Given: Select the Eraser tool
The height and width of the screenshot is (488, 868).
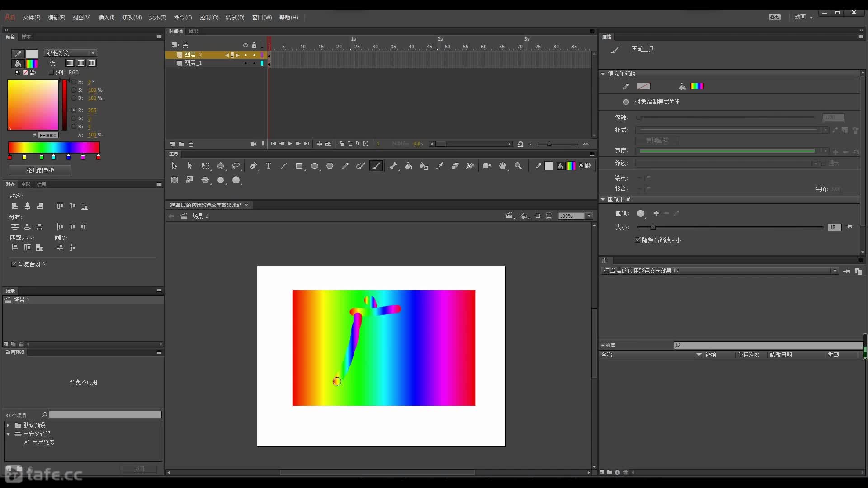Looking at the screenshot, I should tap(455, 166).
